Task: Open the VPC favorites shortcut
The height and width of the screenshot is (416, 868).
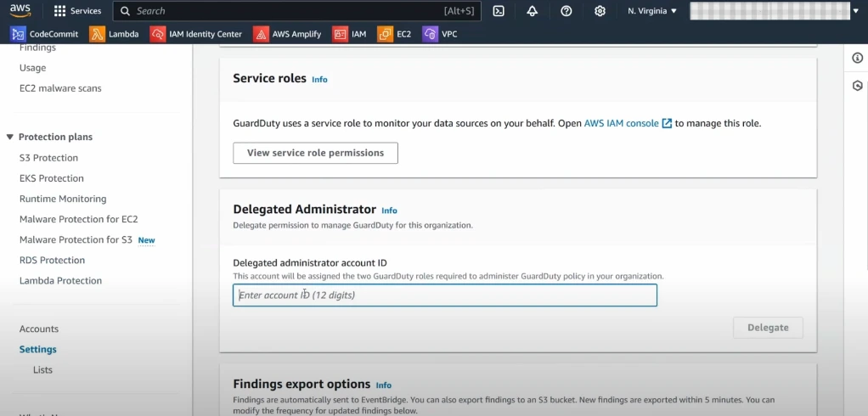Action: [x=441, y=34]
